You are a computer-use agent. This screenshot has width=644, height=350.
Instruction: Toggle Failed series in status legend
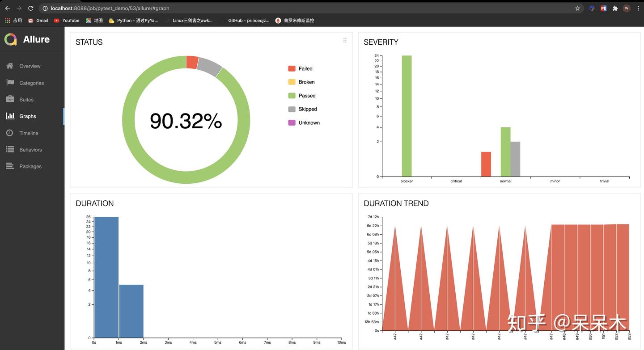pyautogui.click(x=300, y=68)
